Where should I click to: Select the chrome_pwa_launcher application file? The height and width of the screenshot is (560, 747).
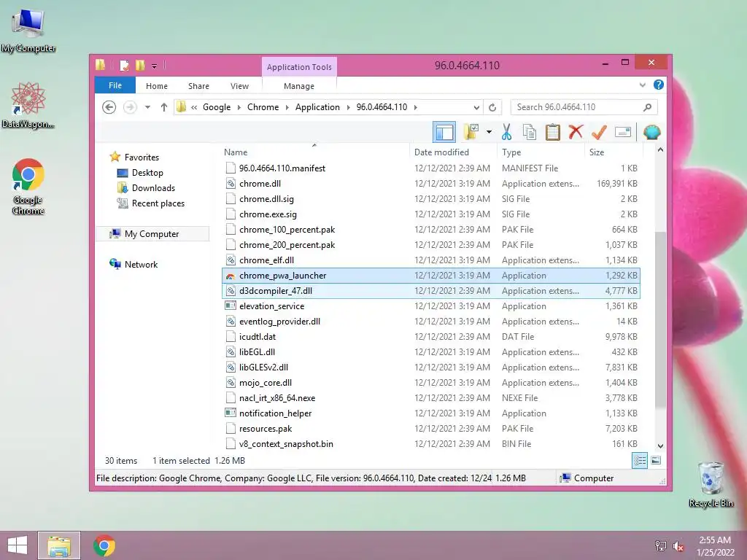[x=431, y=275]
